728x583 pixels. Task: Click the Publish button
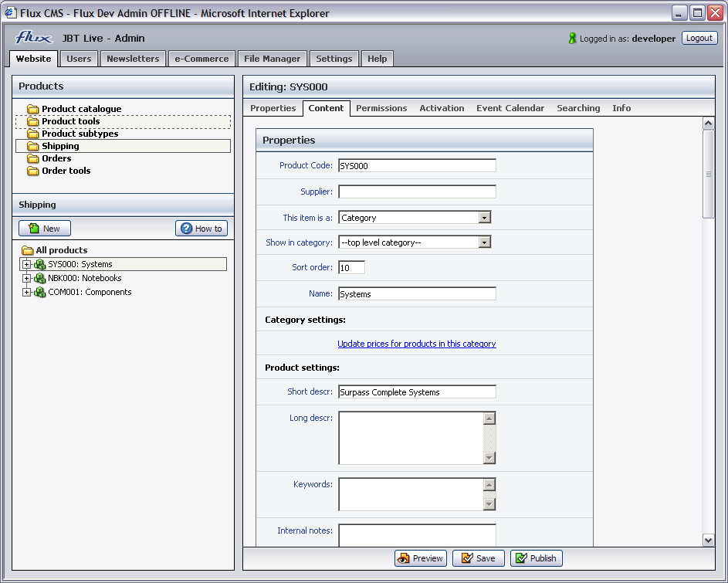click(537, 558)
